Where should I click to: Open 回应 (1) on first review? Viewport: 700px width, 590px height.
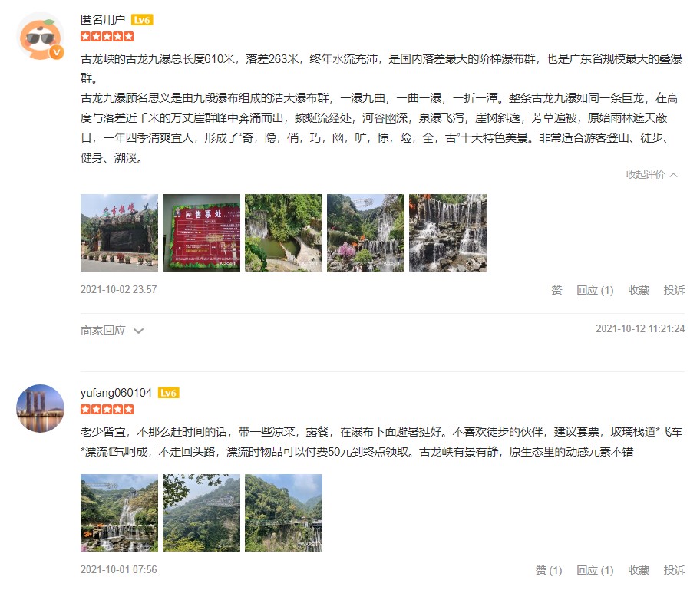click(x=595, y=290)
